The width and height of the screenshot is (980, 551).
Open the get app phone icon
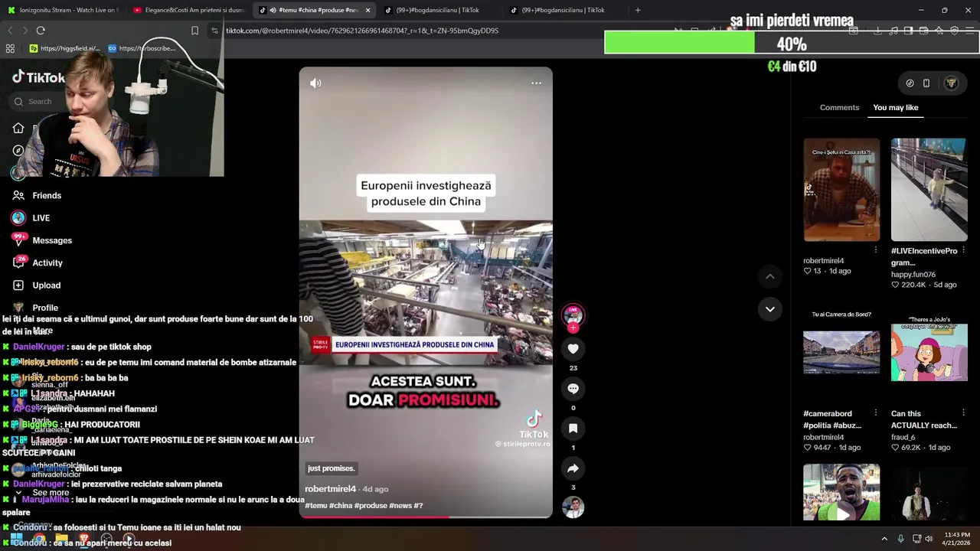[x=926, y=83]
